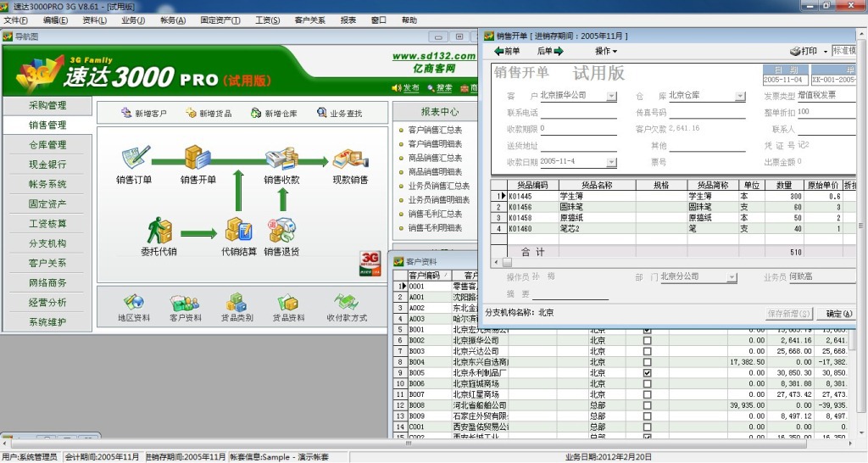Image resolution: width=868 pixels, height=463 pixels.
Task: Open the 报表 menu
Action: pos(348,20)
